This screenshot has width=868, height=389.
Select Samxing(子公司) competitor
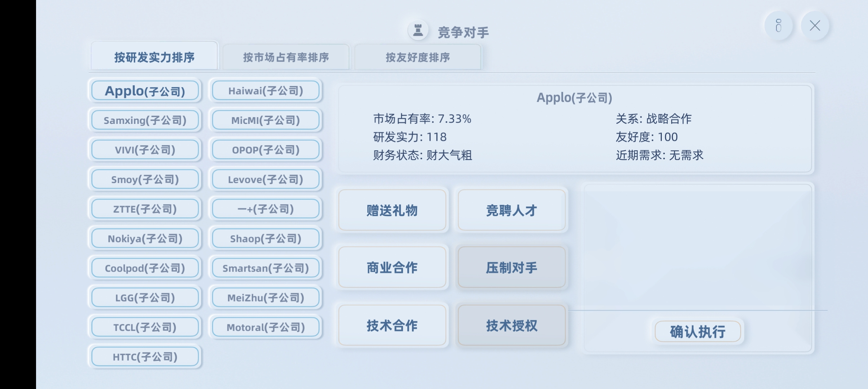point(145,120)
